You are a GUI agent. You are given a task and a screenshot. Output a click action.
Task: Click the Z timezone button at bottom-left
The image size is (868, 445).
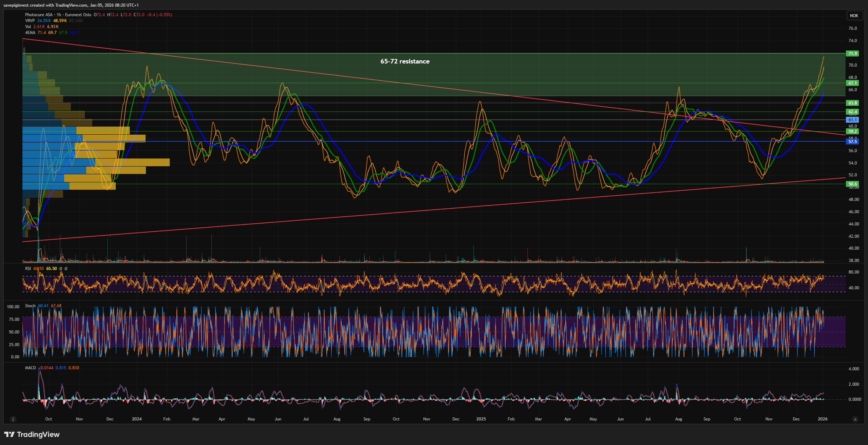click(13, 419)
